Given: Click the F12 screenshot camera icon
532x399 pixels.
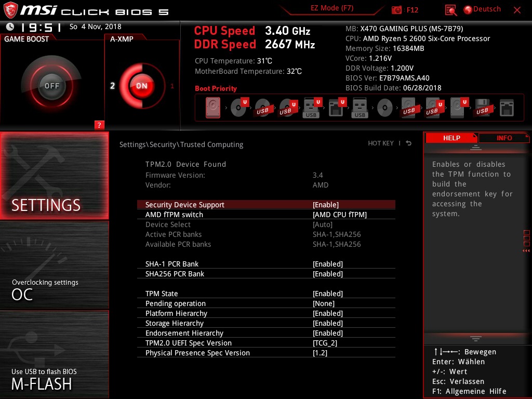Looking at the screenshot, I should click(x=396, y=10).
